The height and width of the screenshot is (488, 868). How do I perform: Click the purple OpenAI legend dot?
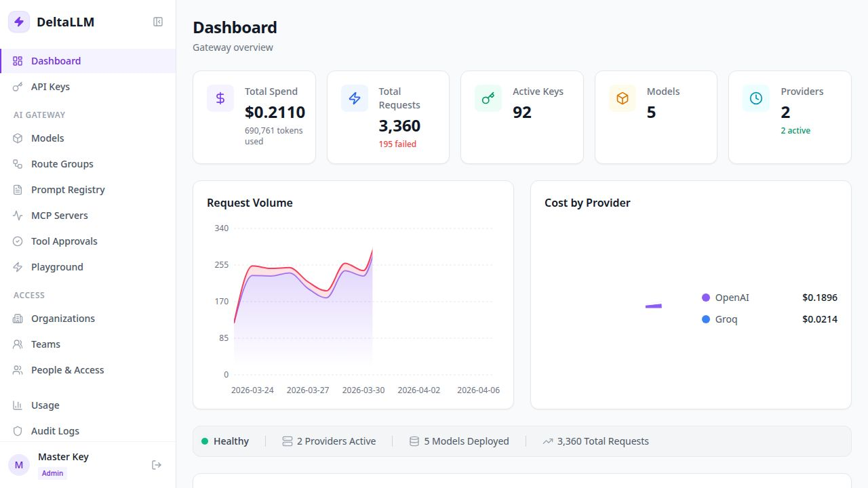coord(706,298)
